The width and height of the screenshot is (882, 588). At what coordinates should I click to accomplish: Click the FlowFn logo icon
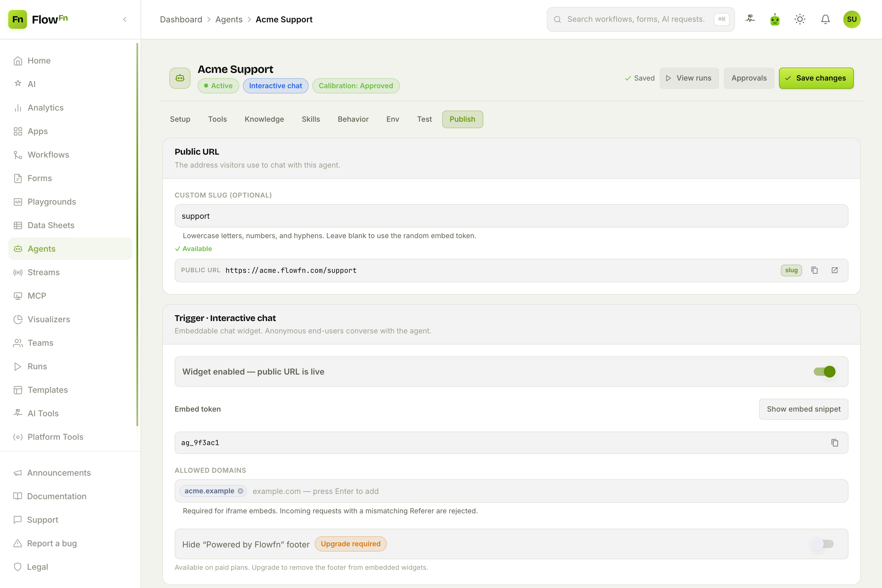pos(18,19)
